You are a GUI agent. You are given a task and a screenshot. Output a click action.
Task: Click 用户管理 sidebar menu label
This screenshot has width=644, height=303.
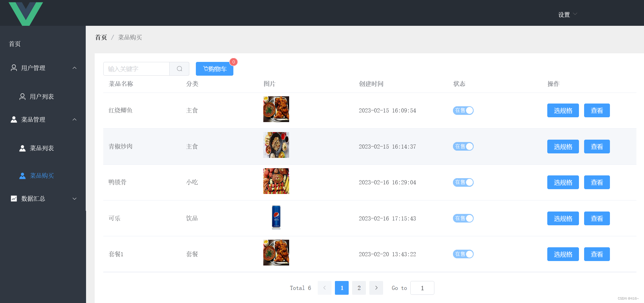(33, 68)
